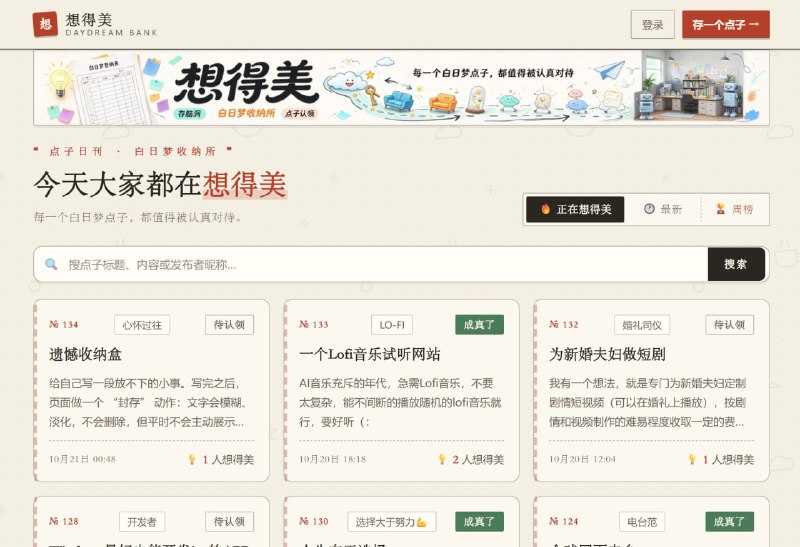The width and height of the screenshot is (800, 547).
Task: Open the 遗憾收纳盒 card title
Action: [85, 354]
